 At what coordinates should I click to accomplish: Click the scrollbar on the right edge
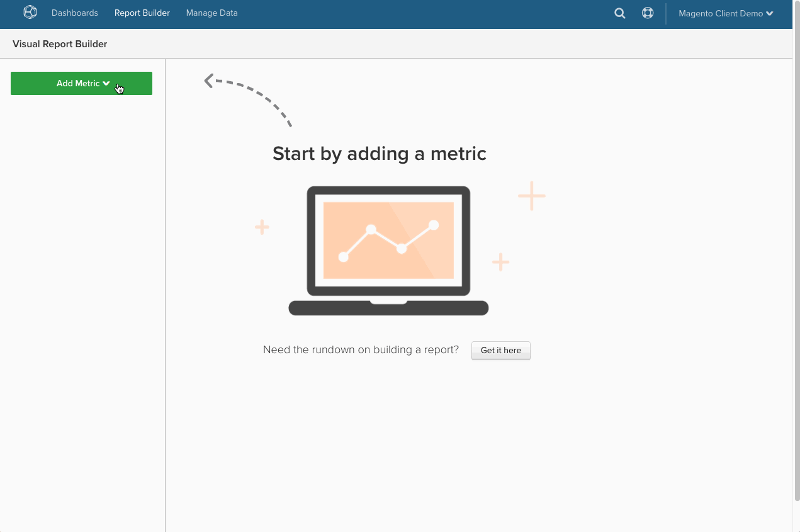[796, 252]
